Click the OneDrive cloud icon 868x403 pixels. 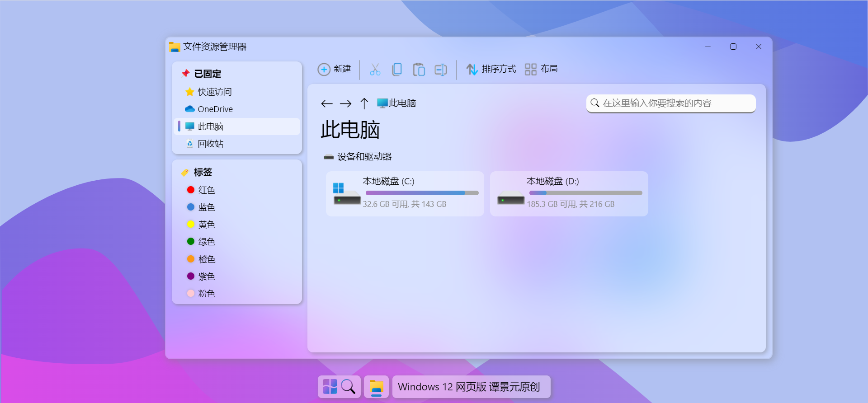pos(190,109)
